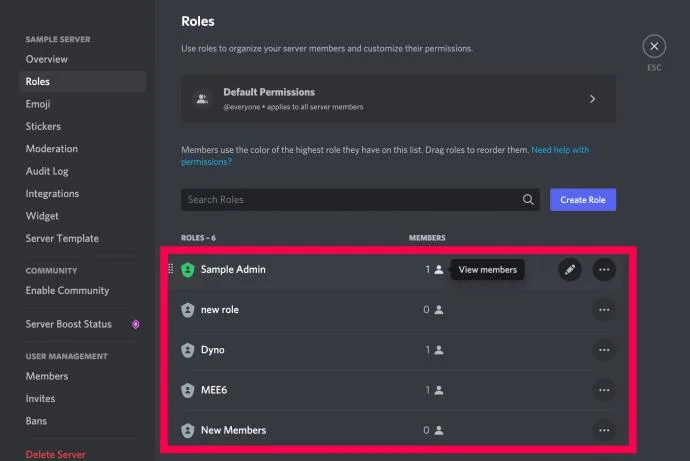The width and height of the screenshot is (690, 461).
Task: Open the three-dot menu for new role
Action: coord(604,310)
